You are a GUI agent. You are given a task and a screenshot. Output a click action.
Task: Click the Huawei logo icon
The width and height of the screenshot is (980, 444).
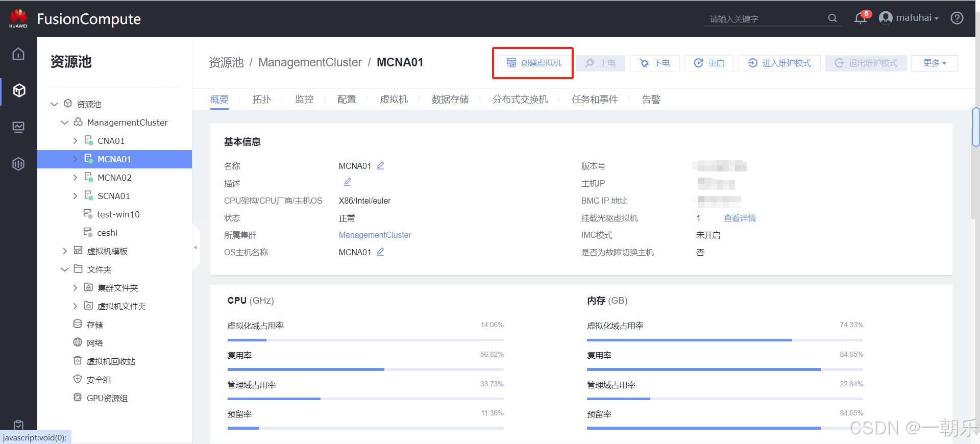(18, 18)
